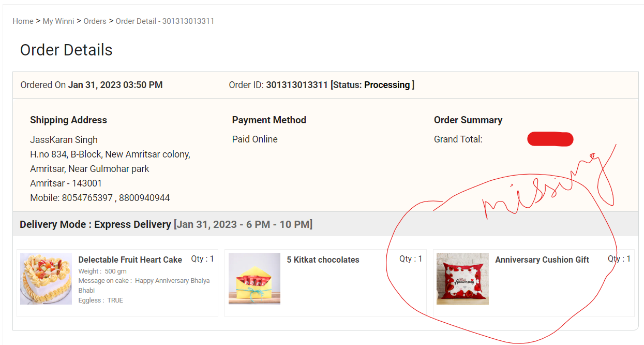
Task: Click the Delectable Fruit Heart Cake title
Action: [x=130, y=260]
